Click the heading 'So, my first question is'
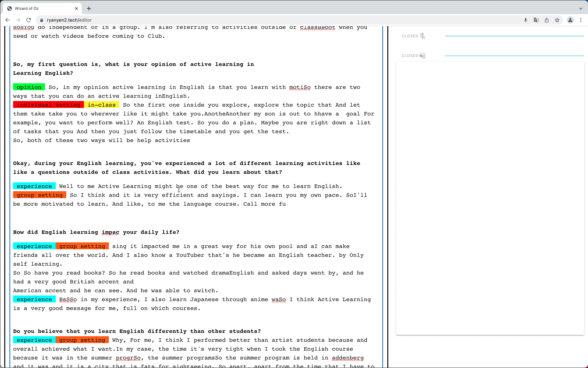The height and width of the screenshot is (368, 588). pyautogui.click(x=133, y=69)
